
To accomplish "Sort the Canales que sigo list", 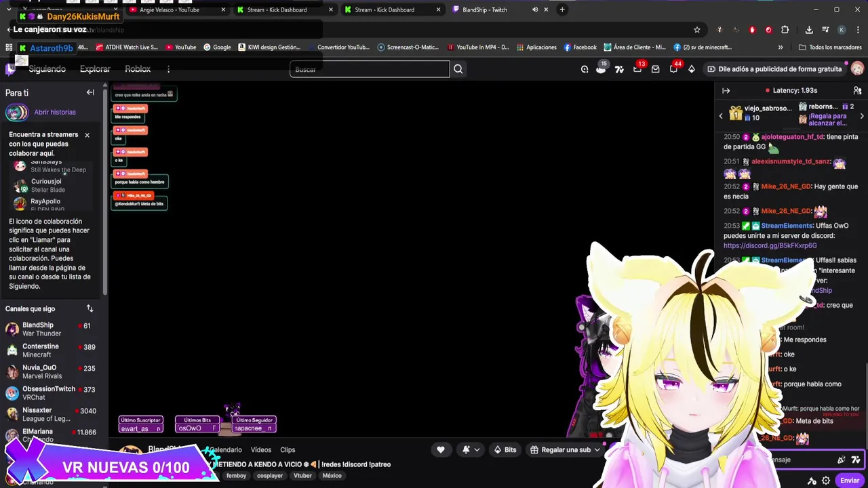I will (x=90, y=308).
